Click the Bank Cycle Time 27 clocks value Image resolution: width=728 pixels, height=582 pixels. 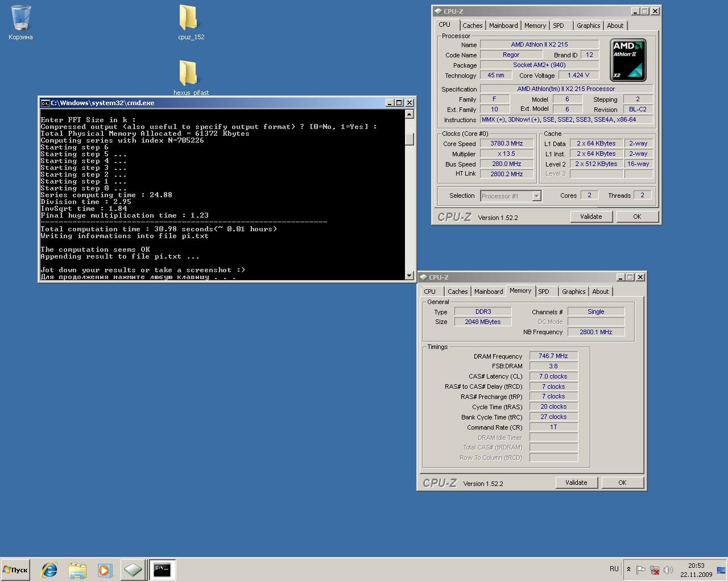pos(553,417)
